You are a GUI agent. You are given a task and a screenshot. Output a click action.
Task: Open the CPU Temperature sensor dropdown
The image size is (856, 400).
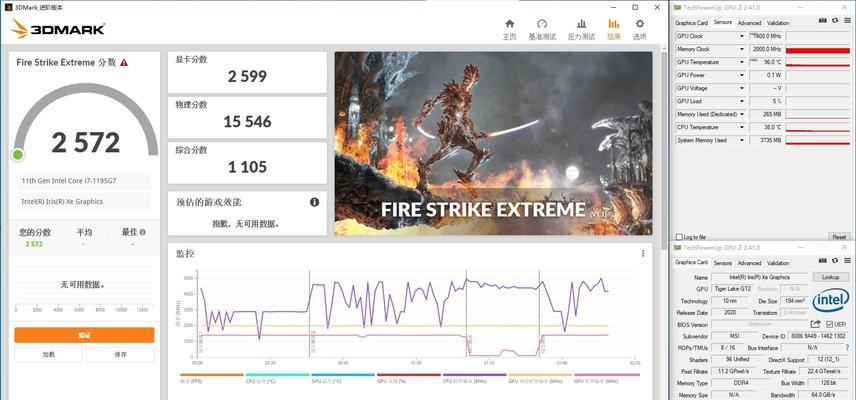(742, 127)
